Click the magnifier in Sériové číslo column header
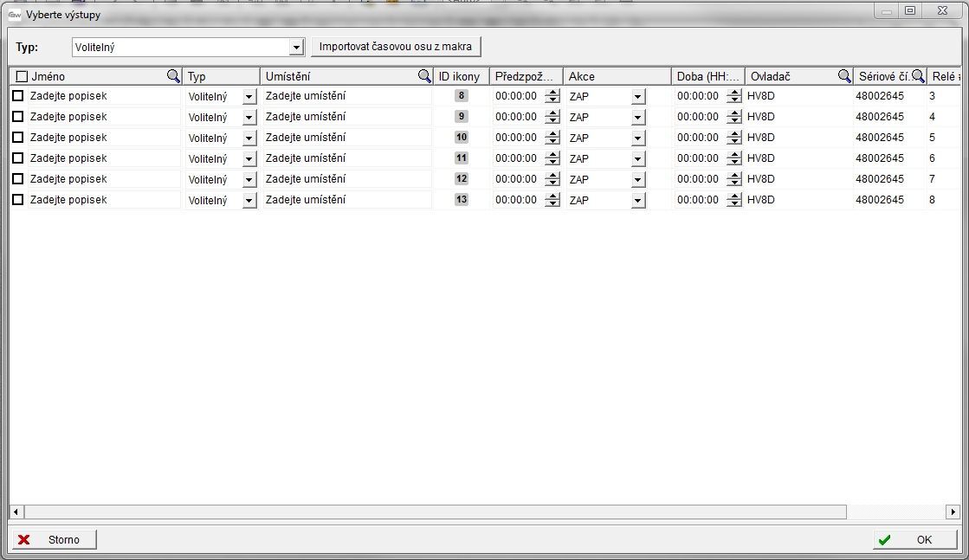 pyautogui.click(x=918, y=76)
